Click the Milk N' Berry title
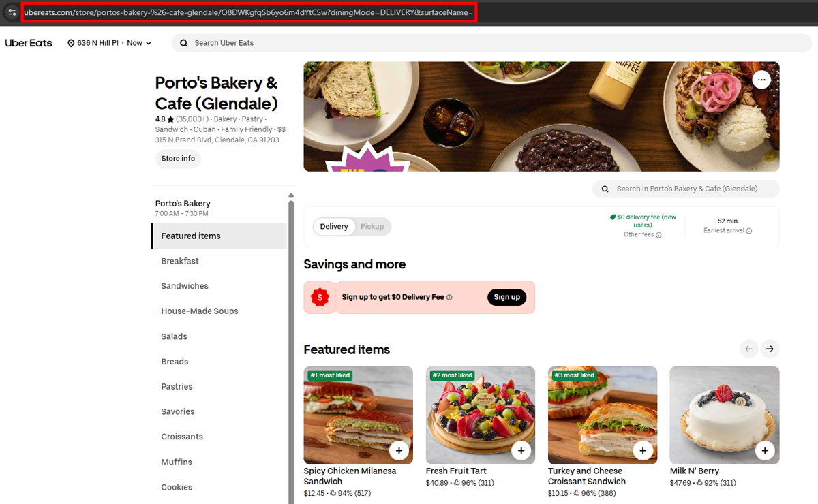 coord(695,471)
